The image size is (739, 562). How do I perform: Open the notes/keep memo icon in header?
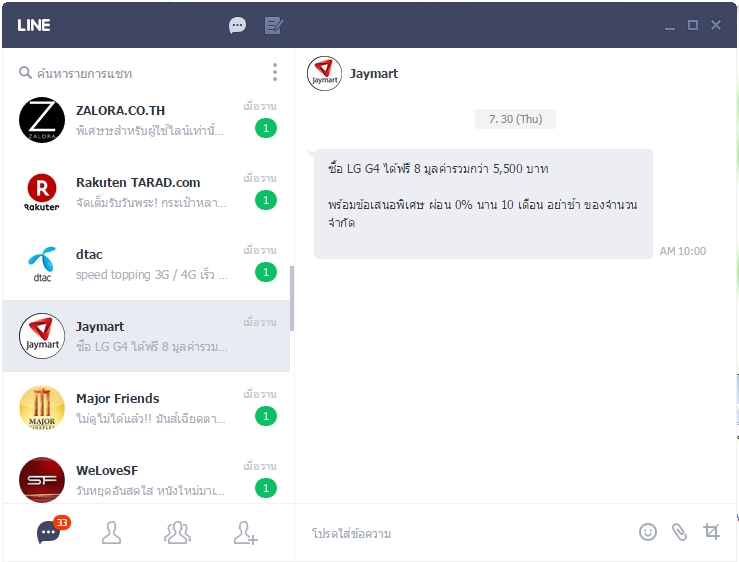click(273, 25)
